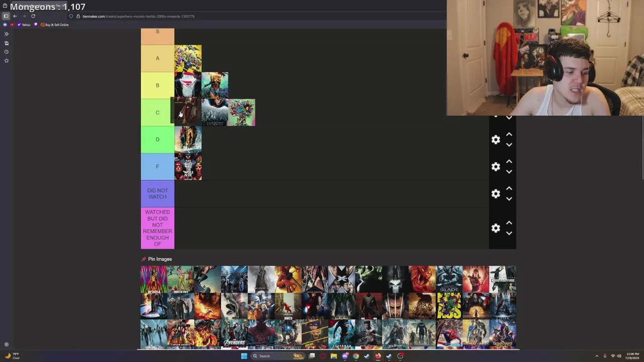Screen dimensions: 644x362
Task: Open the taskbar weather widget
Action: (x=12, y=356)
